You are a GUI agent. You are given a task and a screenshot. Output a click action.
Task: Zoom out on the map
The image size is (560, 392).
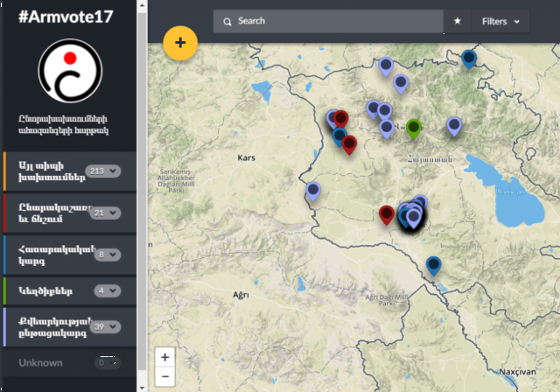pyautogui.click(x=165, y=377)
